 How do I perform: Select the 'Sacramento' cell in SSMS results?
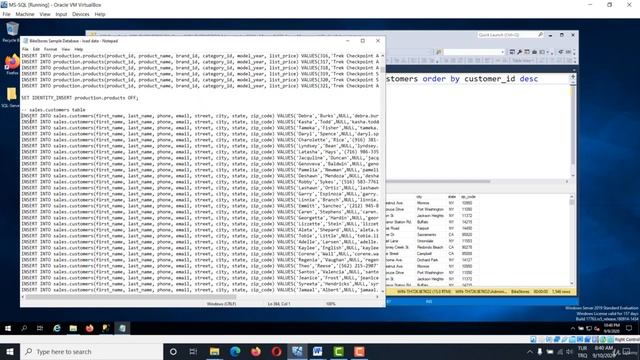coord(427,235)
